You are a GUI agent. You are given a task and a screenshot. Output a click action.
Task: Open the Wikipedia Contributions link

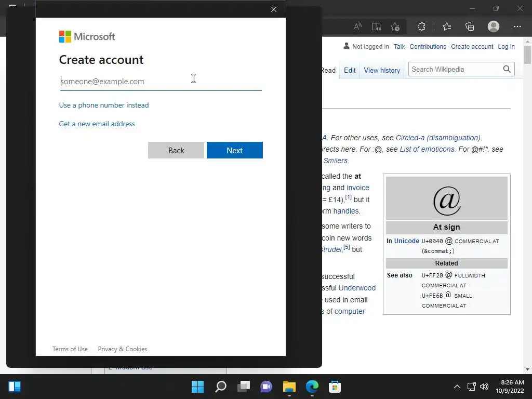428,46
